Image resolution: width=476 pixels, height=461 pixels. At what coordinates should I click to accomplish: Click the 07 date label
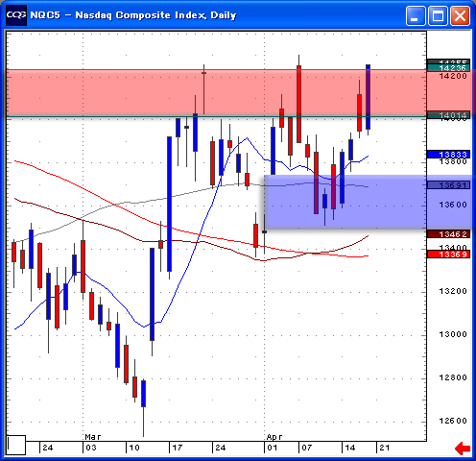point(307,448)
